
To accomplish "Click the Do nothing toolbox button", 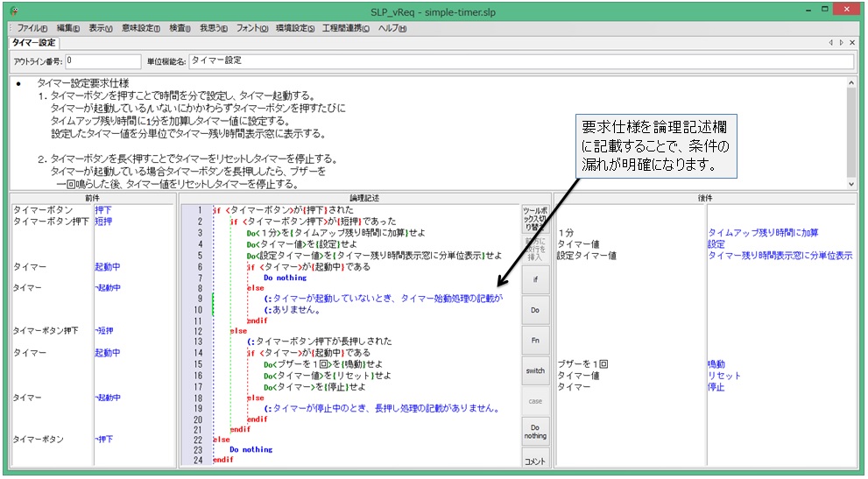I will point(535,432).
